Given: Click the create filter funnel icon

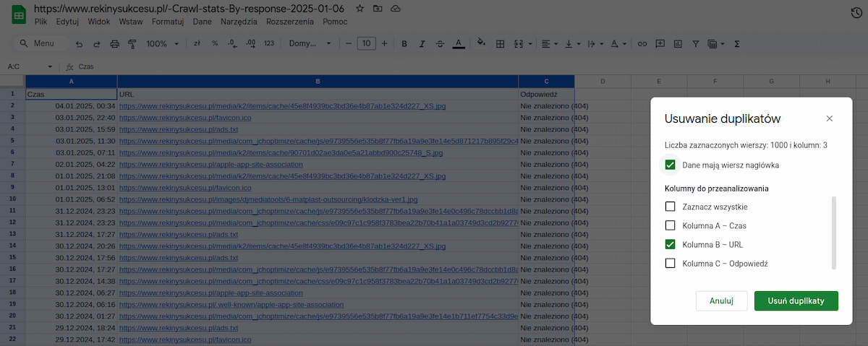Looking at the screenshot, I should point(696,44).
